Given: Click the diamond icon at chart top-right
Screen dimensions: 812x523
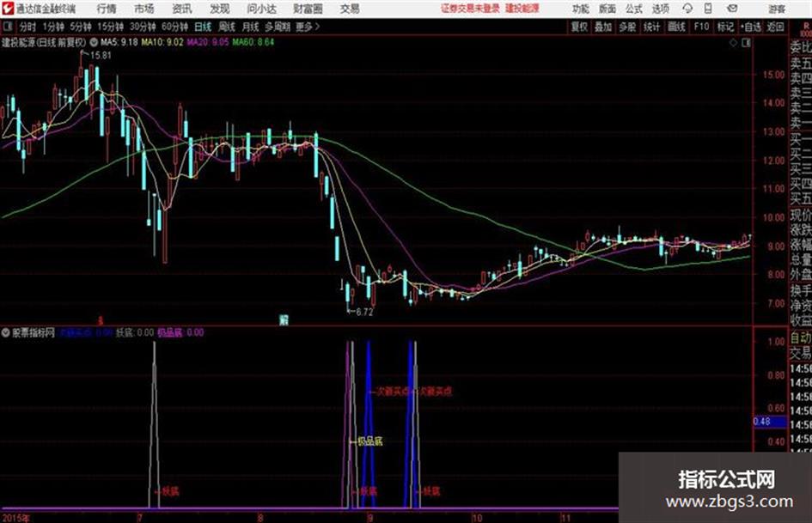Looking at the screenshot, I should point(733,43).
